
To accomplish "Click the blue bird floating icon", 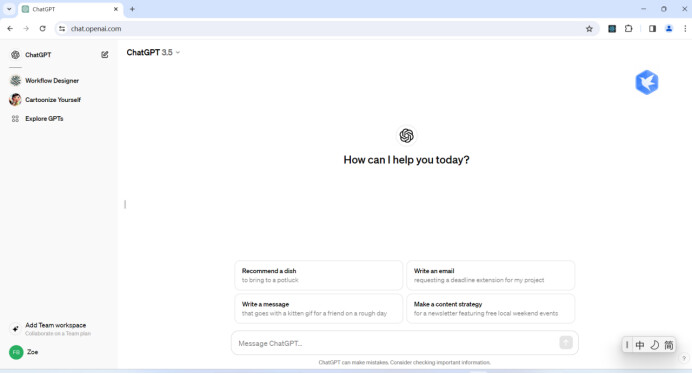I will [647, 82].
